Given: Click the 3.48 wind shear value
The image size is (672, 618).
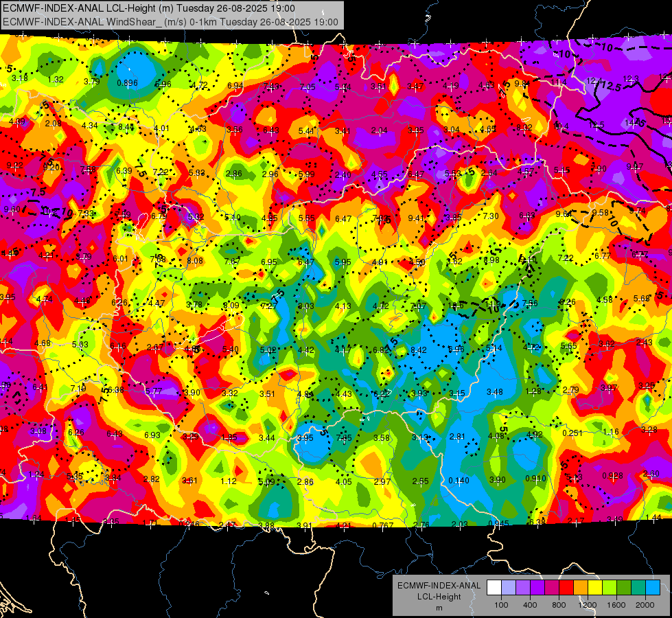Looking at the screenshot, I should click(495, 391).
